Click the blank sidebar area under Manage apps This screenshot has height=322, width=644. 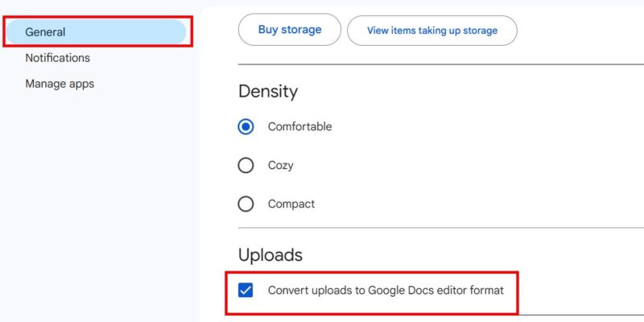coord(97,201)
